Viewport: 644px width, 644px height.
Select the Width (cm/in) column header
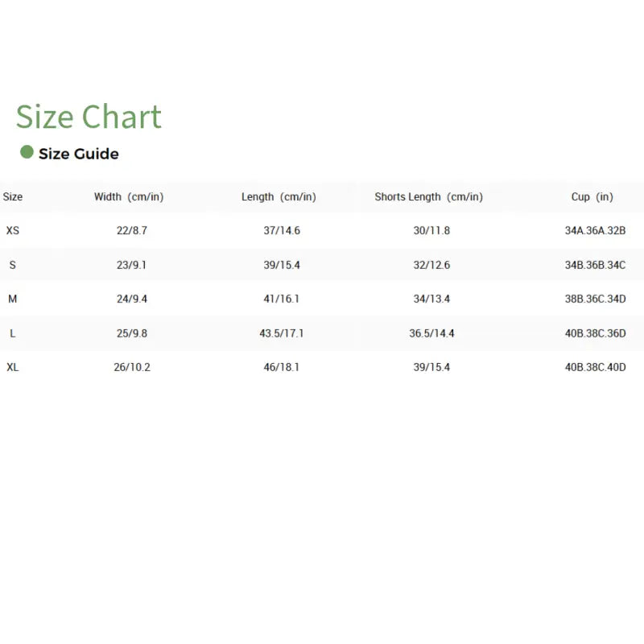pyautogui.click(x=129, y=196)
